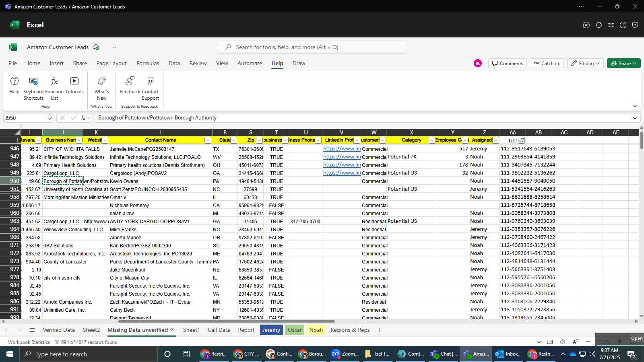
Task: Open Category column filter dropdown
Action: (x=432, y=140)
